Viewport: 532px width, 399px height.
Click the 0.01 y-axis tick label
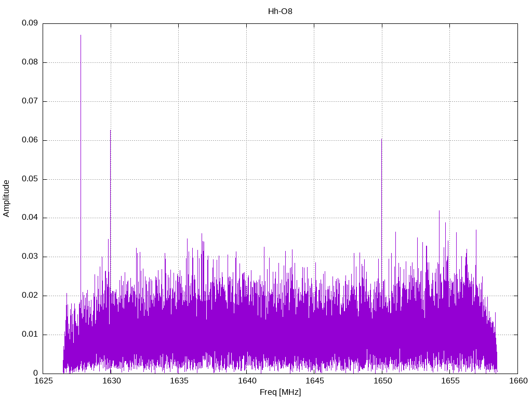(x=30, y=335)
